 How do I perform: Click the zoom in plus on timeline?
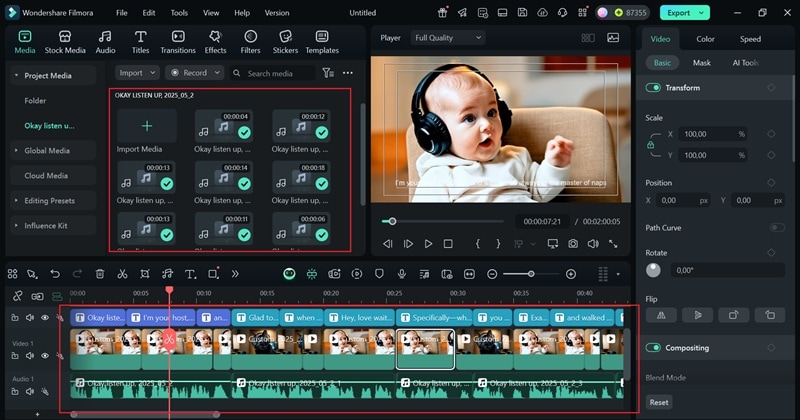click(571, 274)
